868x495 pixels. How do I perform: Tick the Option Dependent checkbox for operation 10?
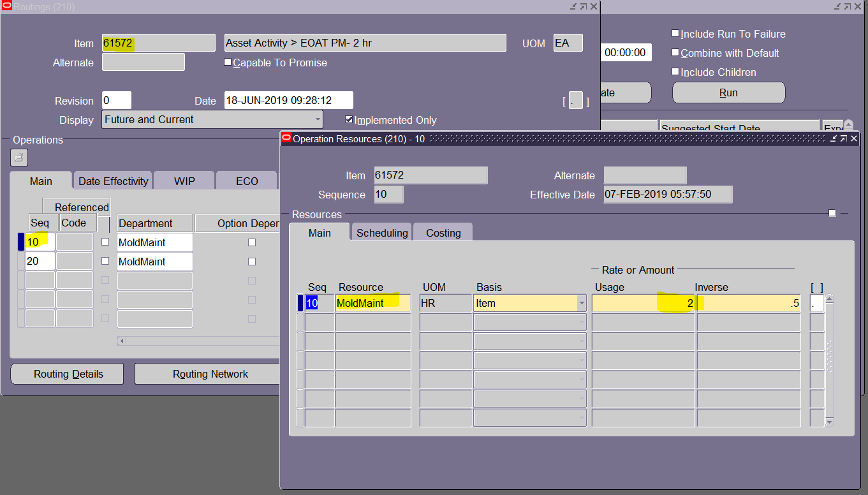[252, 242]
